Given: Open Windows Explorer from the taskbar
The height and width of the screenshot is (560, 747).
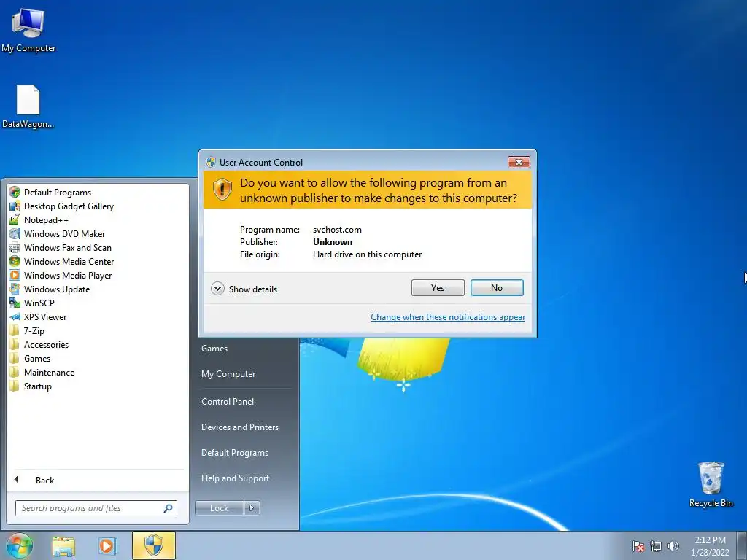Looking at the screenshot, I should [63, 545].
